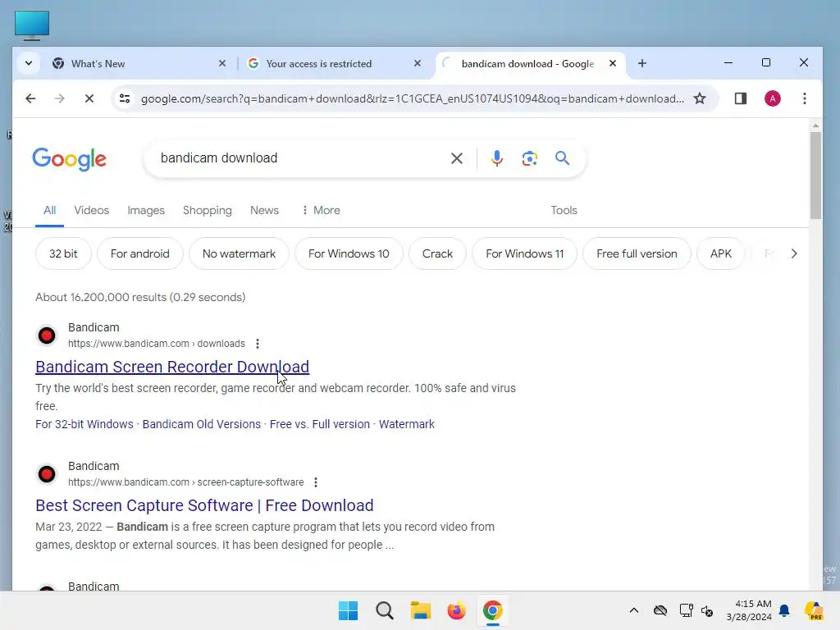Open the Watermark sitelink

(x=407, y=424)
